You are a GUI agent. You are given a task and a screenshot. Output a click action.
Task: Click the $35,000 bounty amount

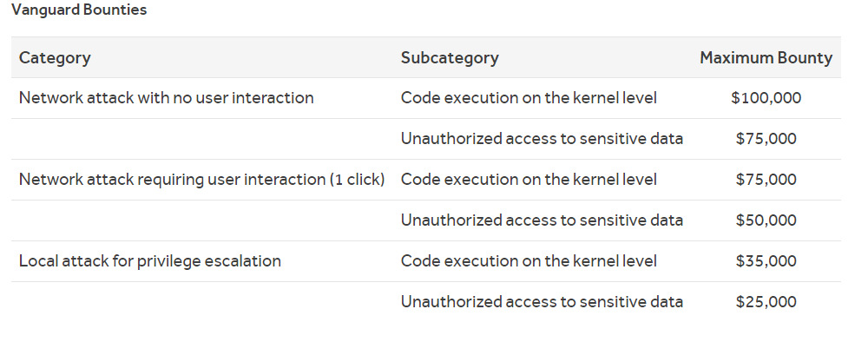(766, 261)
